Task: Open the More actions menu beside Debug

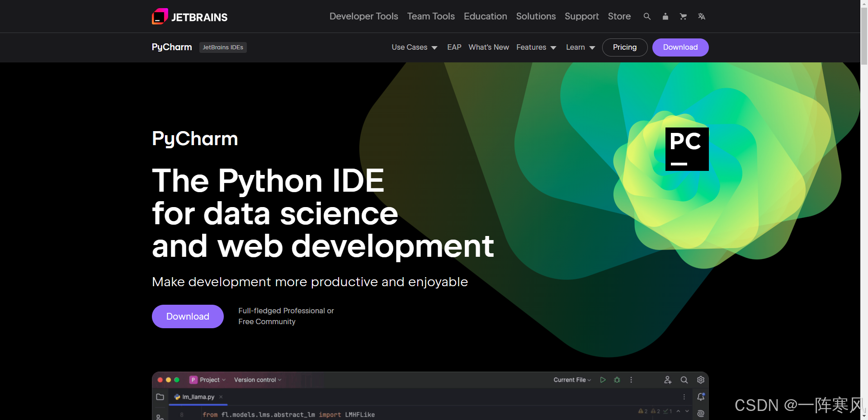Action: point(631,380)
